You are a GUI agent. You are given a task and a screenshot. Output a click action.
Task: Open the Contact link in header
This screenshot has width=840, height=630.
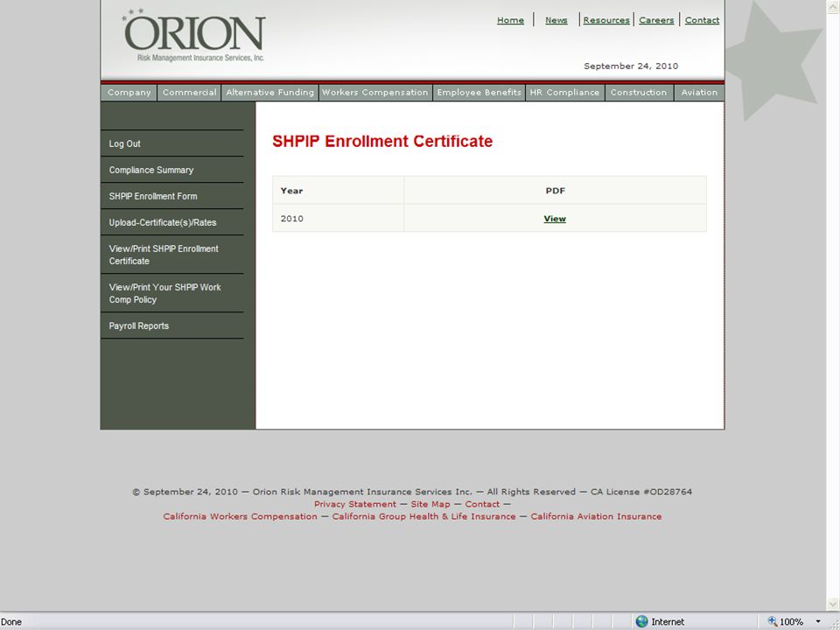point(702,20)
